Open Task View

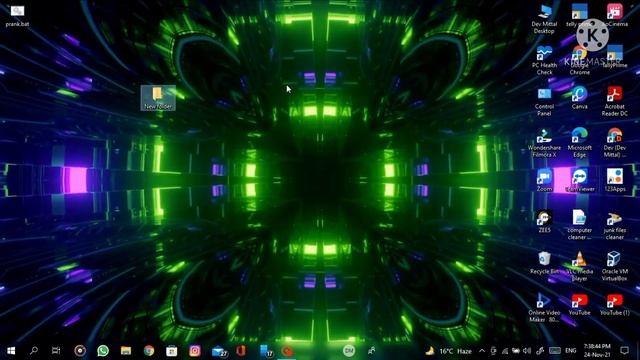[x=56, y=351]
